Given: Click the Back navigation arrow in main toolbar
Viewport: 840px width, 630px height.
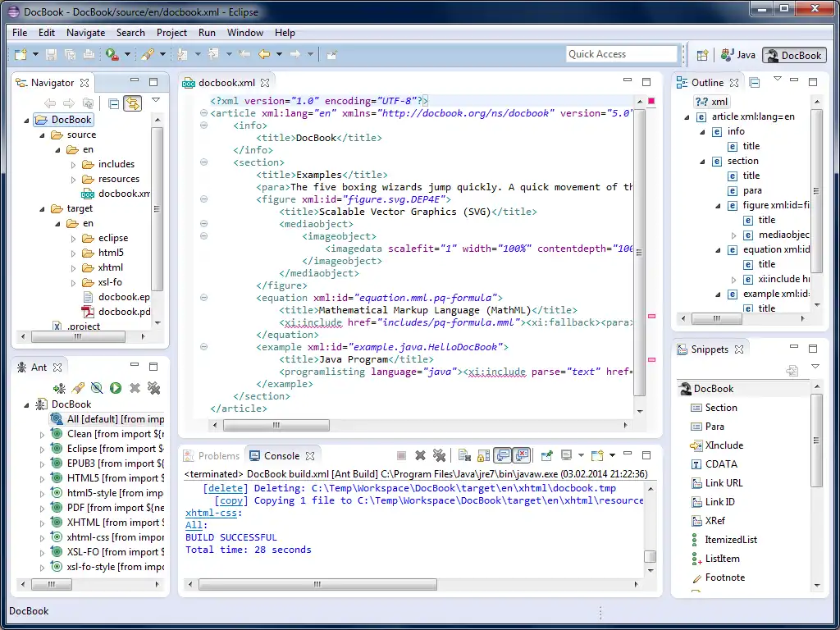Looking at the screenshot, I should (264, 55).
